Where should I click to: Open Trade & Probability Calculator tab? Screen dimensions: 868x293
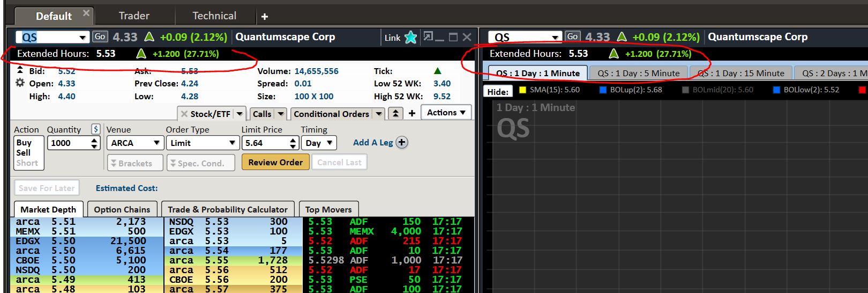click(228, 209)
